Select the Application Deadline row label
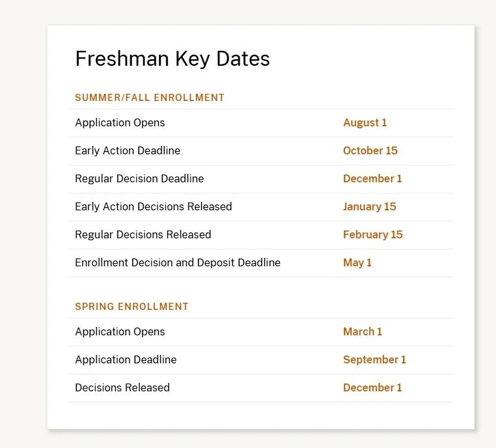The height and width of the screenshot is (448, 496). [x=126, y=359]
